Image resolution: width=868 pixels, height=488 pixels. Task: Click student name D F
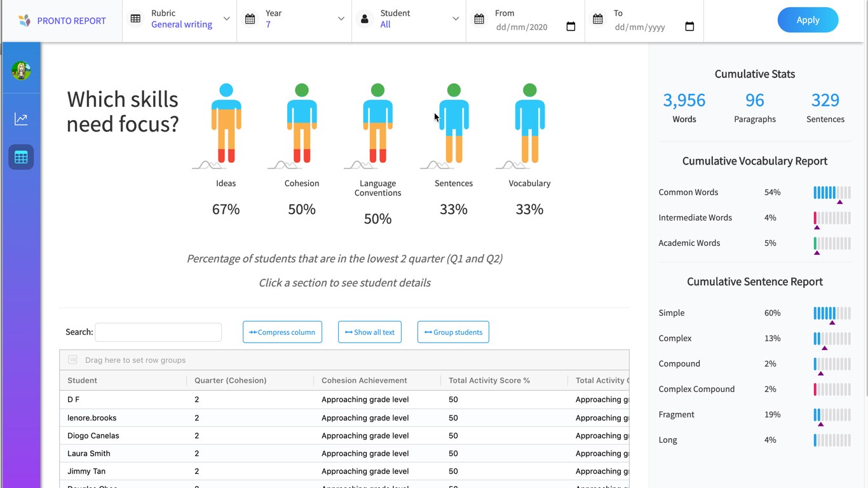coord(73,399)
